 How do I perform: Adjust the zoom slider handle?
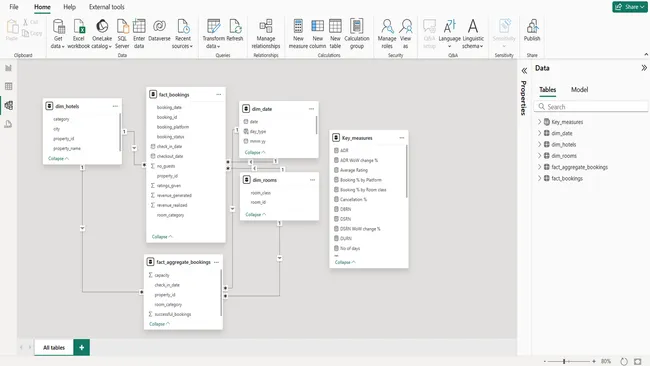pos(564,361)
